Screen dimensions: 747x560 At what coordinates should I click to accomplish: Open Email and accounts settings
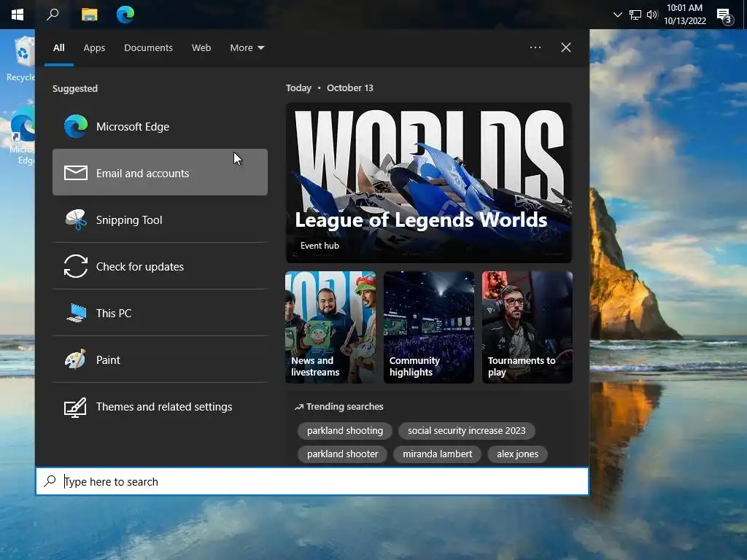pyautogui.click(x=160, y=172)
